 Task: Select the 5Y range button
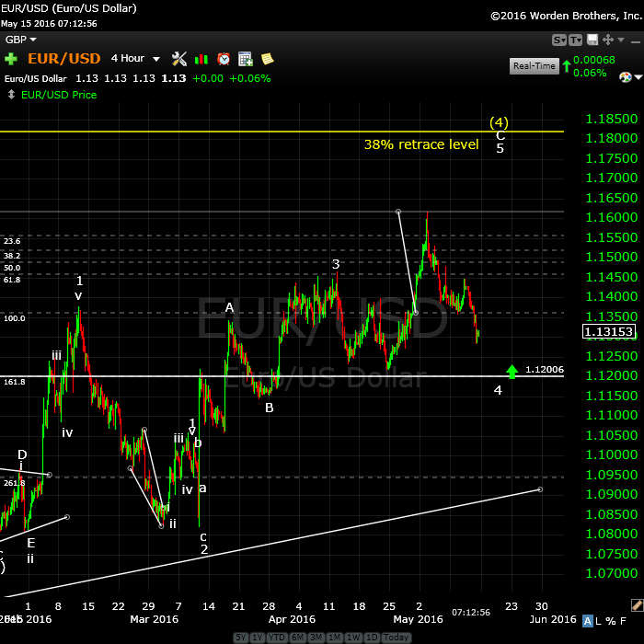coord(241,637)
